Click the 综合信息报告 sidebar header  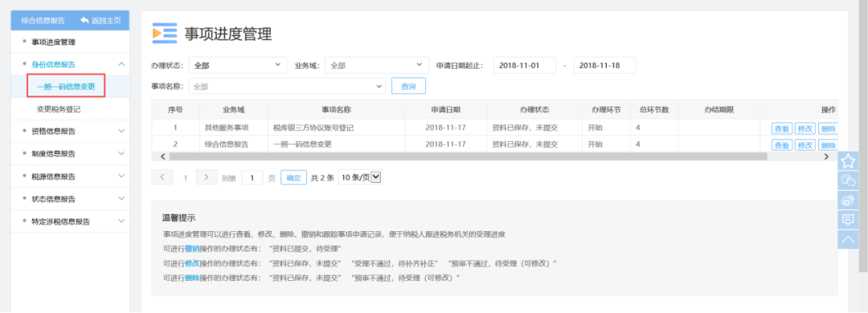pyautogui.click(x=43, y=20)
